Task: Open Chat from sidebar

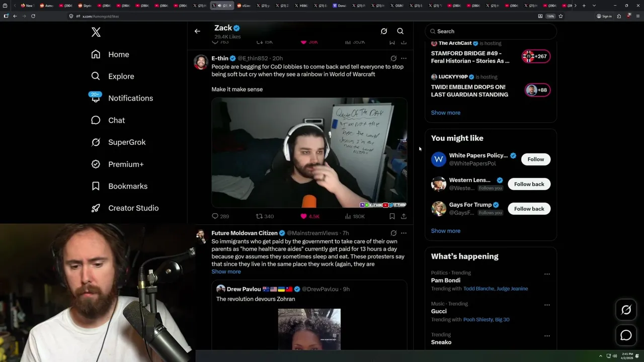Action: pos(108,120)
